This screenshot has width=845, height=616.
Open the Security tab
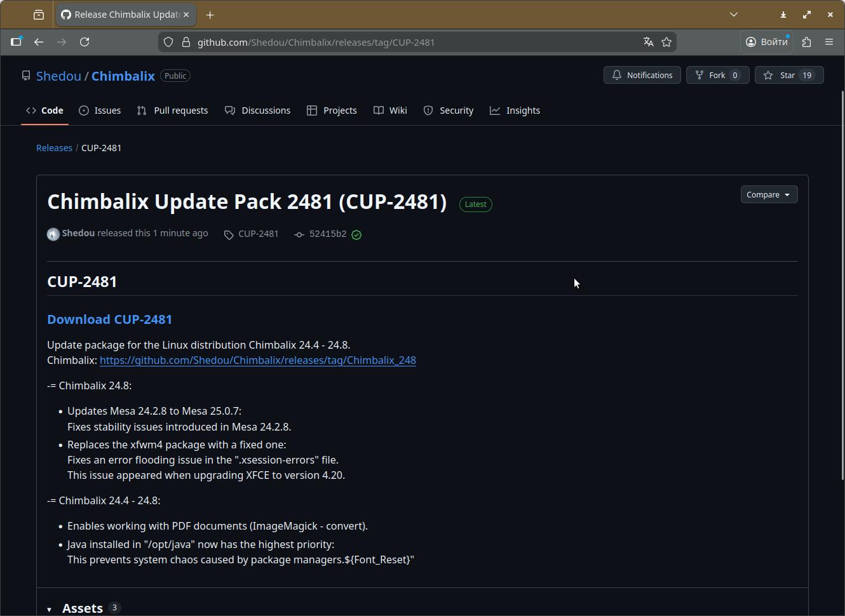[449, 110]
